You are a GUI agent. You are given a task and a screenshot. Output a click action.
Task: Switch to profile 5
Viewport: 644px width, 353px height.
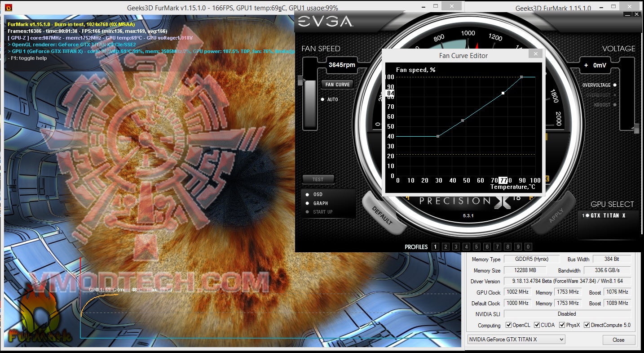[x=476, y=246]
